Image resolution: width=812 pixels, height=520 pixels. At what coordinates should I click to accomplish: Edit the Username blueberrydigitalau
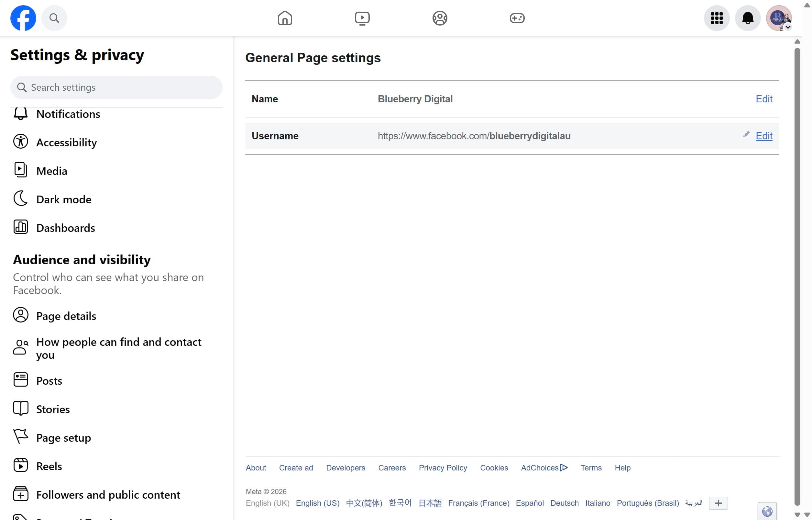point(764,136)
